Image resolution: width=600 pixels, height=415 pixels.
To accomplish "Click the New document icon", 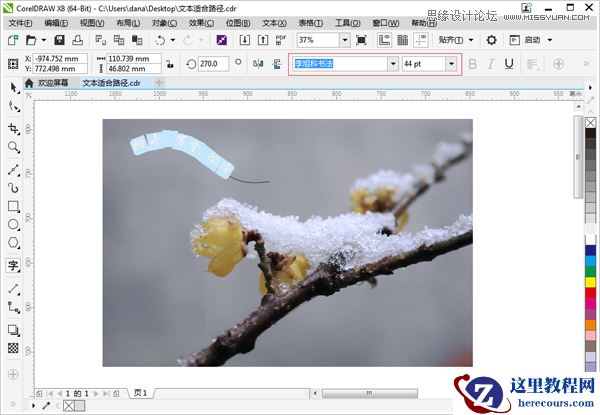I will click(13, 40).
